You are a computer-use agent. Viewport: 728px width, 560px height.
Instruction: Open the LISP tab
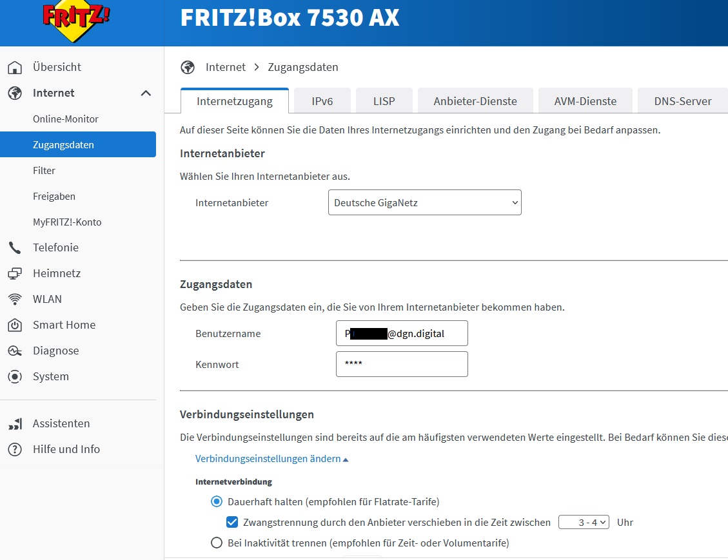384,101
